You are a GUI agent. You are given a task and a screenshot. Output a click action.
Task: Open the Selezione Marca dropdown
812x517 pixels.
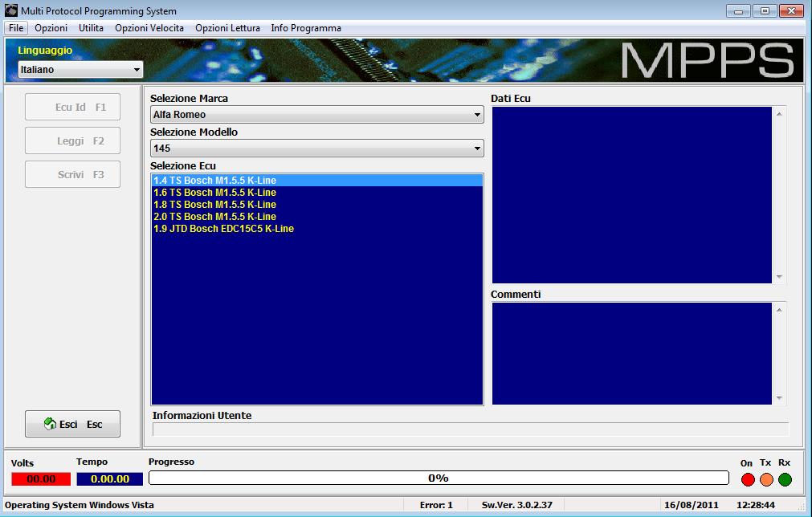317,114
